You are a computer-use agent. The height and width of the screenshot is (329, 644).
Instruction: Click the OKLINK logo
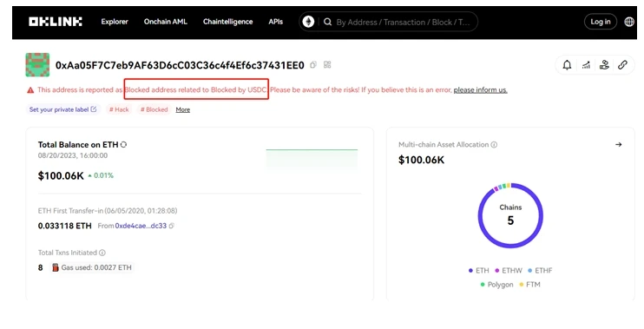[x=56, y=22]
